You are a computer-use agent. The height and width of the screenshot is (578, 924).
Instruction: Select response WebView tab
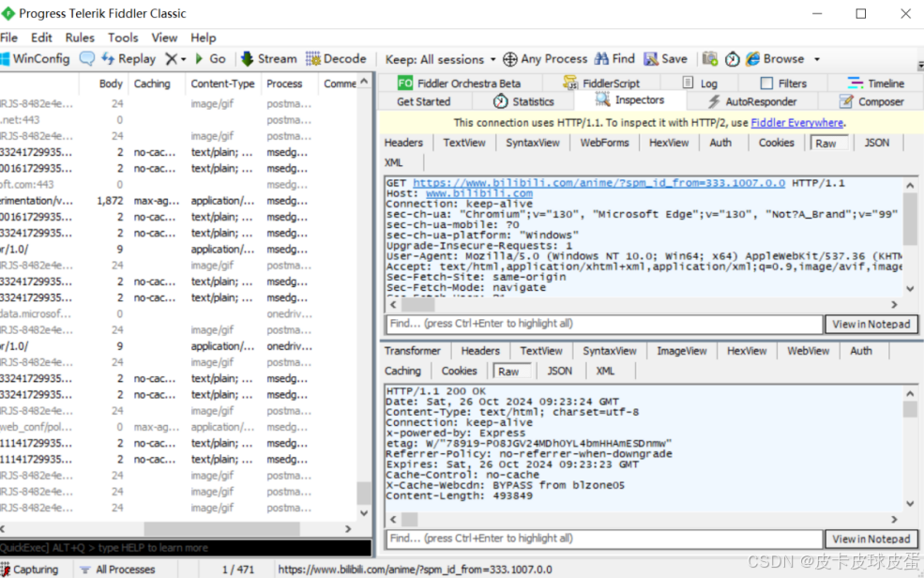[808, 351]
